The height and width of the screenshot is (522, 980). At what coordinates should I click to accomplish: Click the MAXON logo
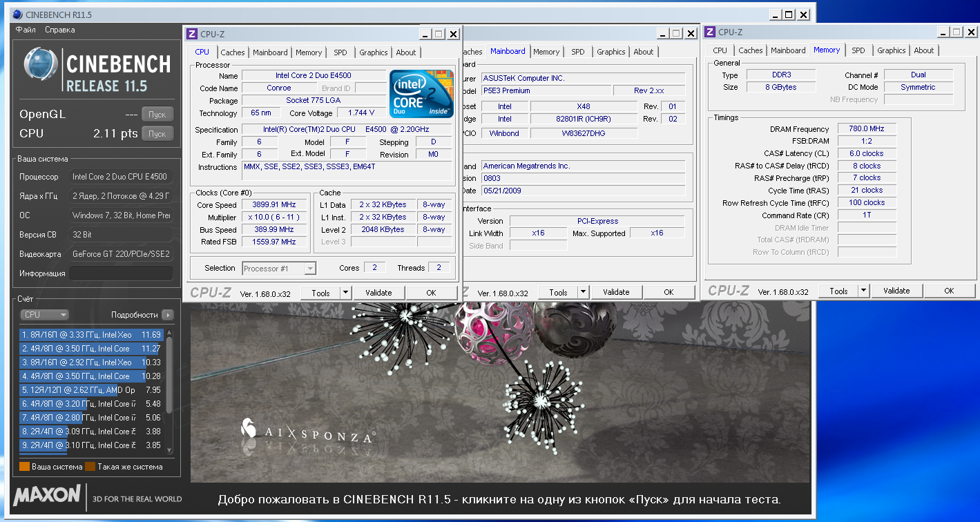(47, 495)
